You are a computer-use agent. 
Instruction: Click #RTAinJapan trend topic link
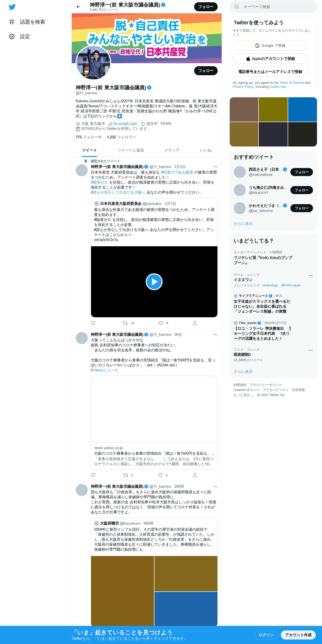pos(291,285)
